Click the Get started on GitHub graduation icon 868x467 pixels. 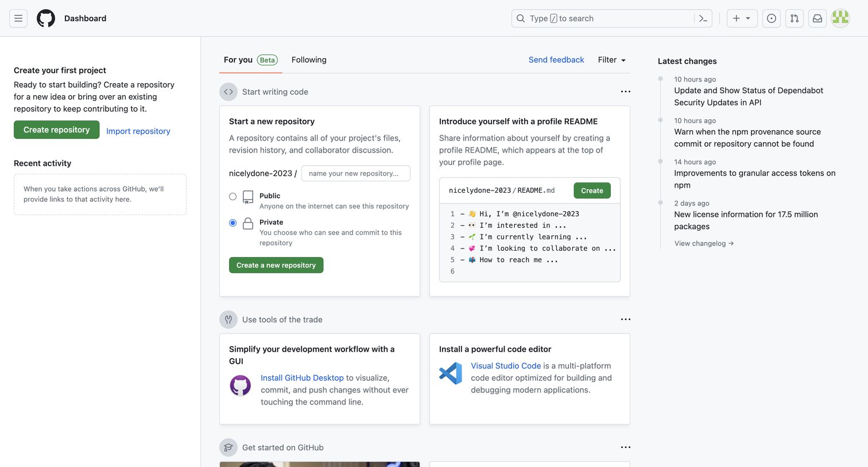[x=228, y=447]
